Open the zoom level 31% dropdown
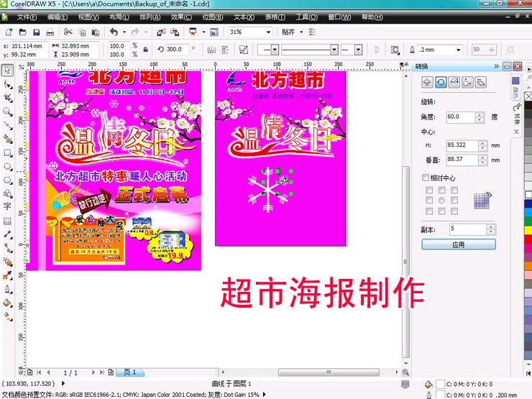Image resolution: width=532 pixels, height=399 pixels. pyautogui.click(x=269, y=32)
